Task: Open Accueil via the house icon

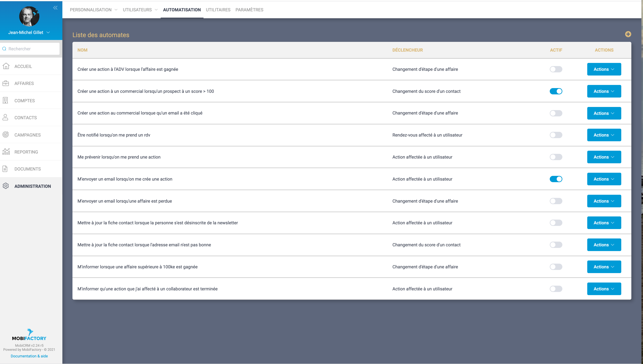Action: (6, 66)
